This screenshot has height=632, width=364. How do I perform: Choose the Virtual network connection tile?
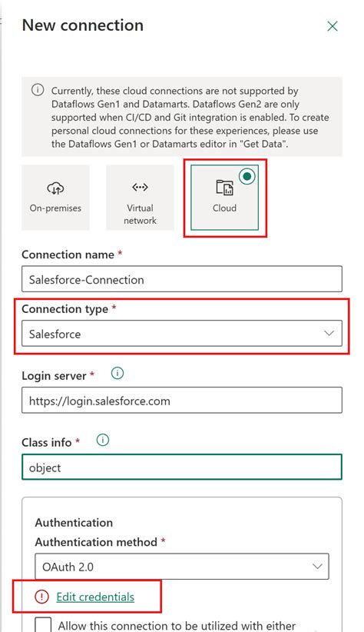coord(140,198)
